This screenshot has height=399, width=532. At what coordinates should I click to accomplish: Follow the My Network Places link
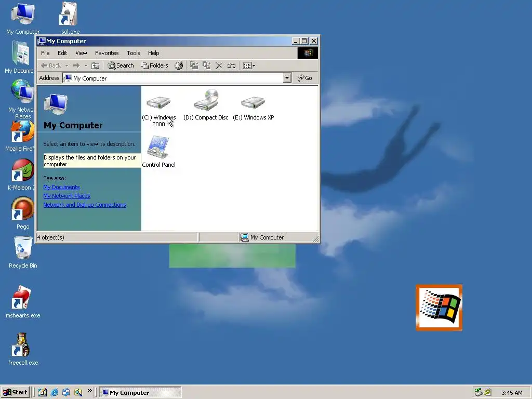click(x=66, y=196)
